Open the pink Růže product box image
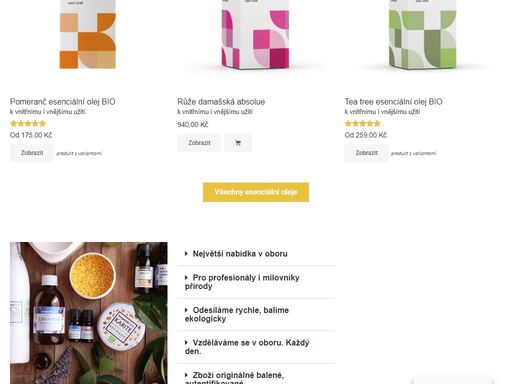Viewport: 512px width, 384px height. coord(255,35)
